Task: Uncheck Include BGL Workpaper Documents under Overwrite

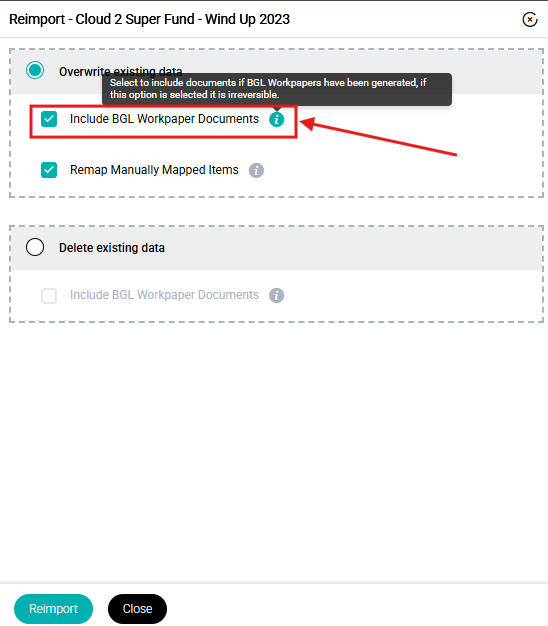Action: (x=49, y=119)
